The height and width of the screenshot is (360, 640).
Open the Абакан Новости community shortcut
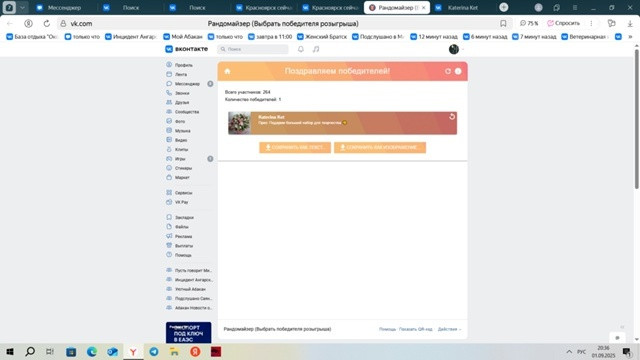[x=189, y=308]
